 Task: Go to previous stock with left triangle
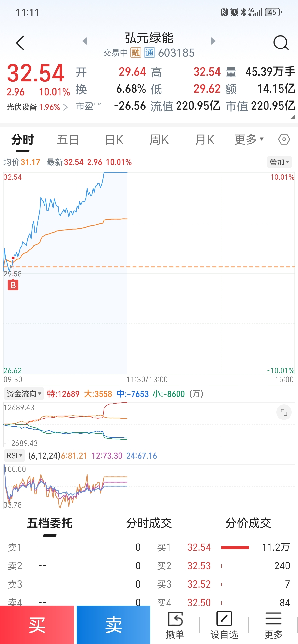[x=85, y=41]
